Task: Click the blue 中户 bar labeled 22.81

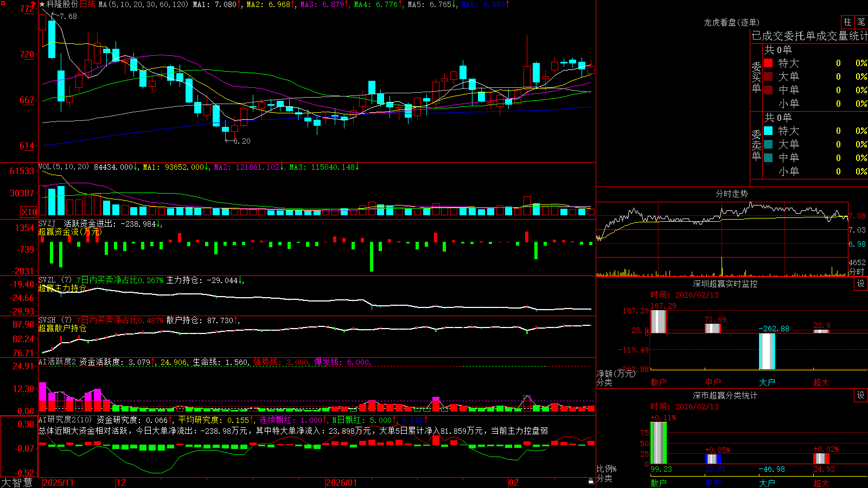Action: pyautogui.click(x=712, y=459)
